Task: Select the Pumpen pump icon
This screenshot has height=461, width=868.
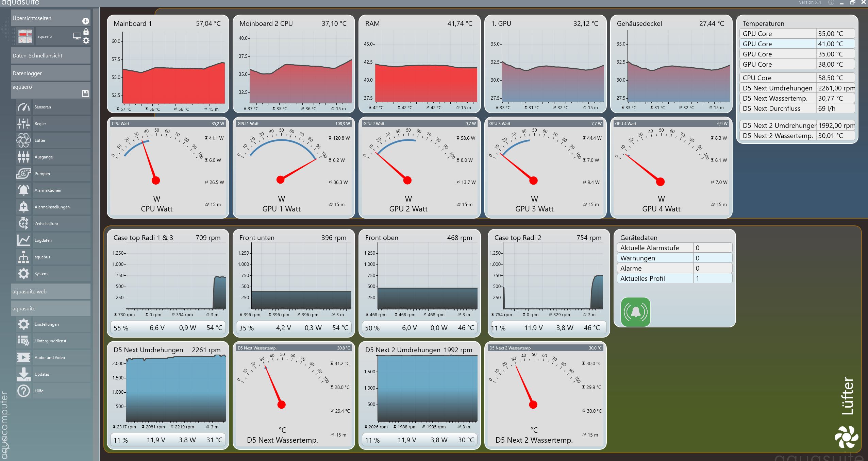Action: coord(23,174)
